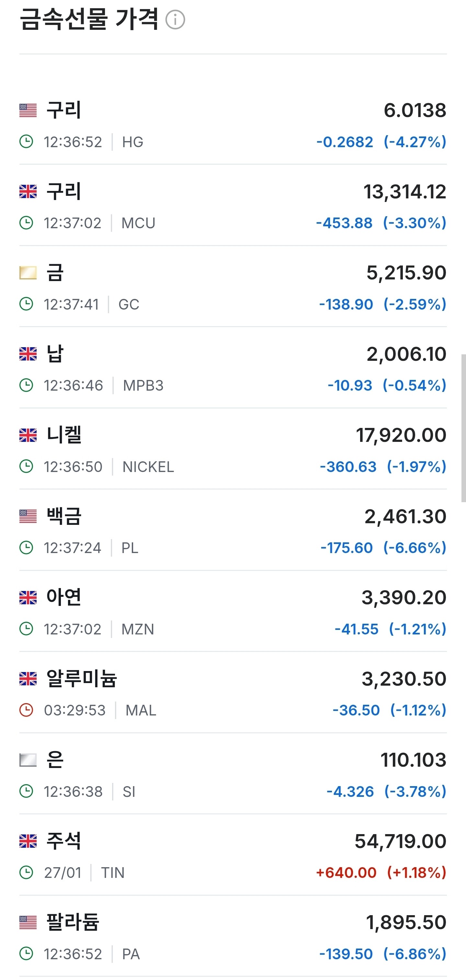Click the vertical scrollbar thumb
The height and width of the screenshot is (980, 466).
(463, 428)
